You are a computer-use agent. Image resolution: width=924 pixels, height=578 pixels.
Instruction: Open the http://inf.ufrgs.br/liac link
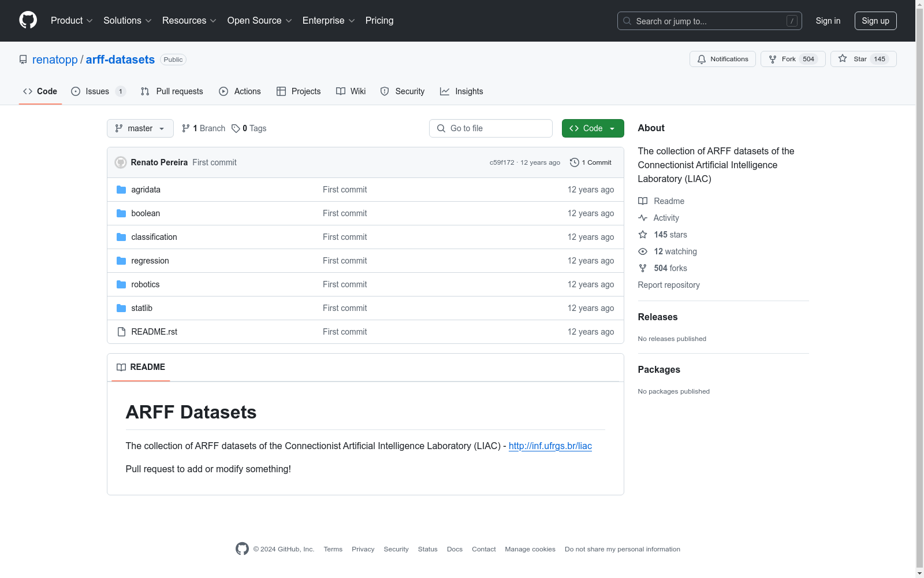point(550,446)
